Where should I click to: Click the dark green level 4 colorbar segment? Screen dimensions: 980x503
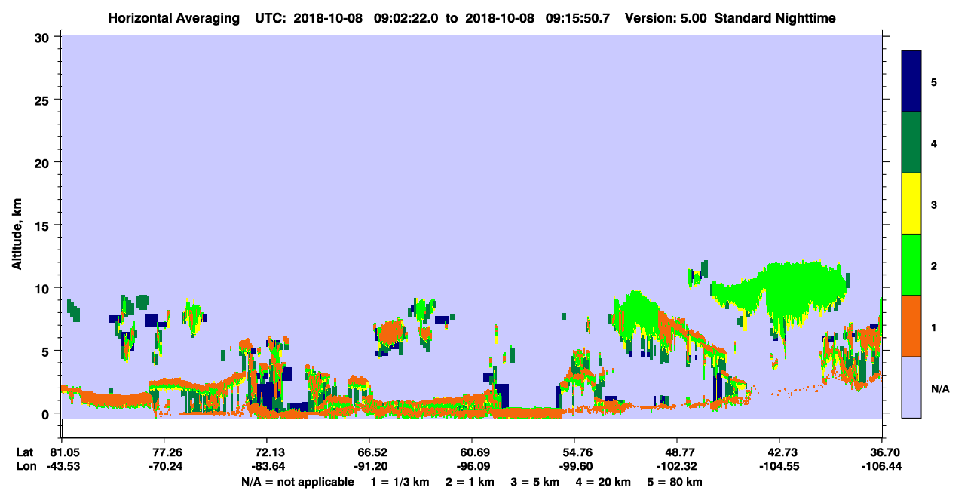coord(911,143)
